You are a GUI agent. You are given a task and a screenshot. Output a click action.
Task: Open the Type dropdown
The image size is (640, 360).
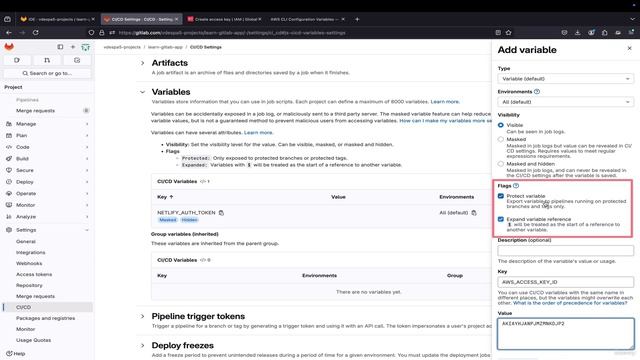[x=565, y=79]
